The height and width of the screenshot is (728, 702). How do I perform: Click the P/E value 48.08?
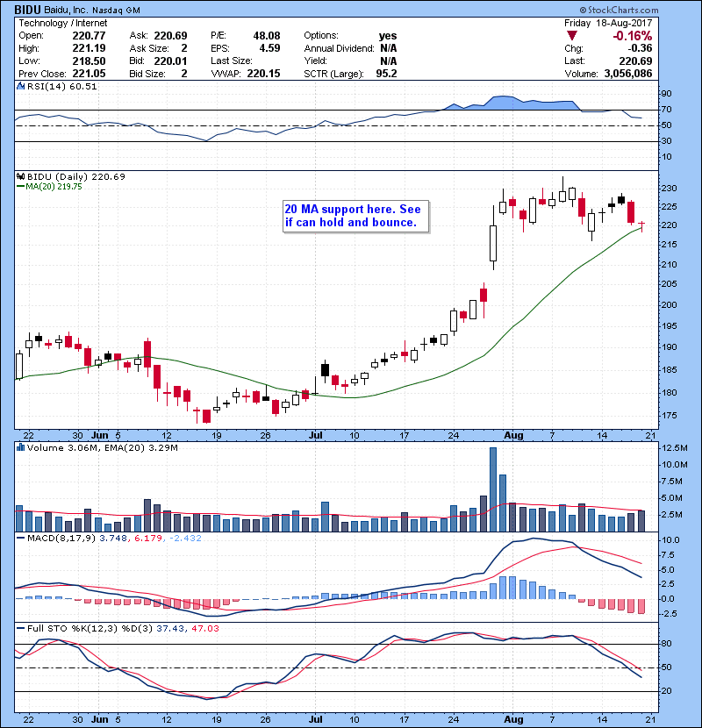click(267, 36)
